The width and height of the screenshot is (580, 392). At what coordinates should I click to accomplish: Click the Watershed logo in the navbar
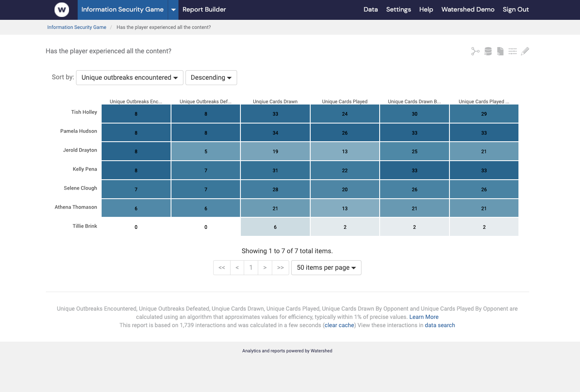click(62, 10)
